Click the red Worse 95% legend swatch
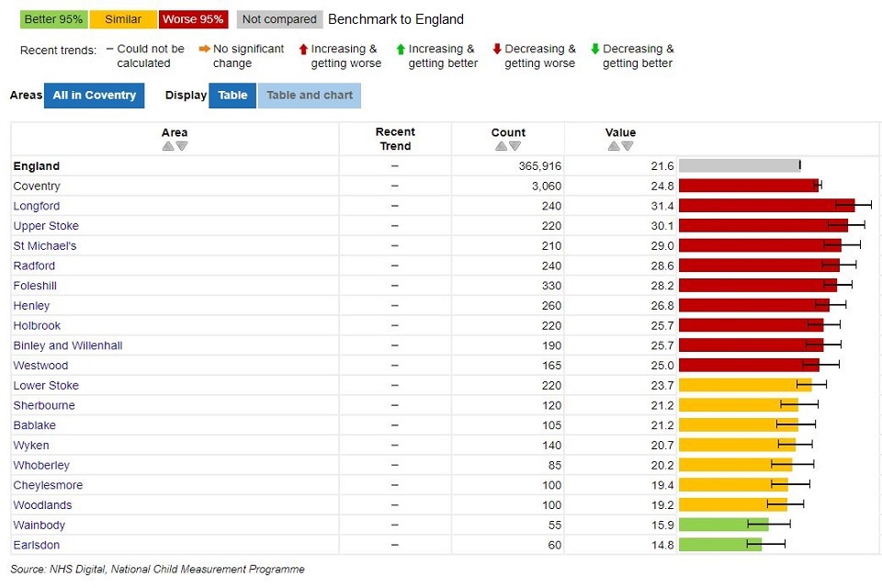The width and height of the screenshot is (882, 588). click(193, 19)
